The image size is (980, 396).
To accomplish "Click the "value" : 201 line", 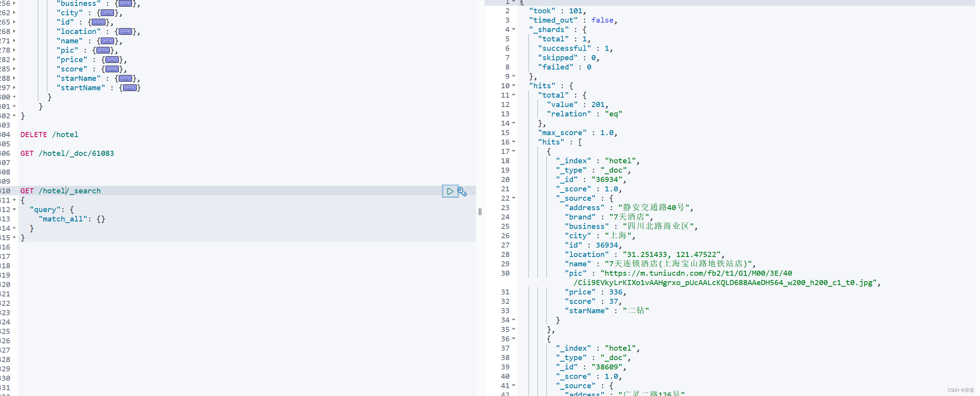I will (x=577, y=105).
